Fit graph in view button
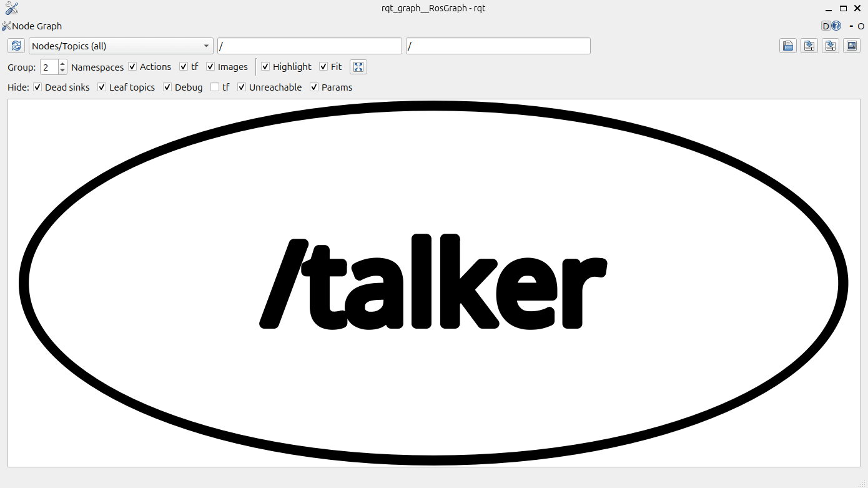This screenshot has height=488, width=868. tap(358, 67)
